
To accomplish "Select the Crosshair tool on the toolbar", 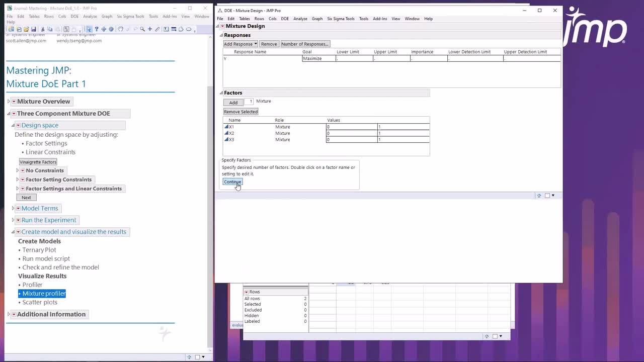I will (x=149, y=29).
